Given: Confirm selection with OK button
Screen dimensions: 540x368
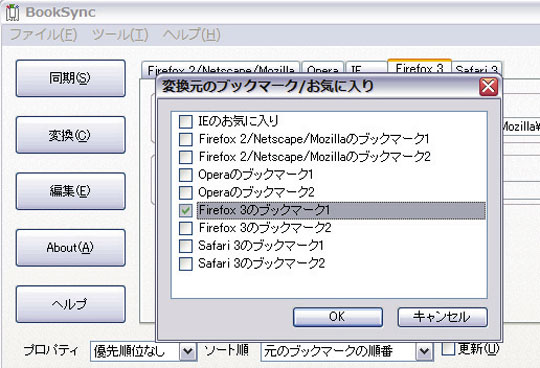Looking at the screenshot, I should click(338, 317).
